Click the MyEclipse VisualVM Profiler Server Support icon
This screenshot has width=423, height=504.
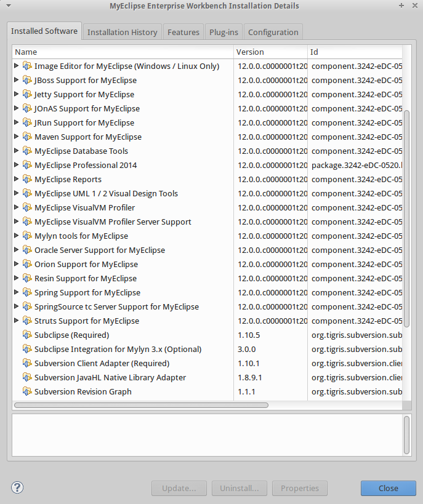(27, 222)
